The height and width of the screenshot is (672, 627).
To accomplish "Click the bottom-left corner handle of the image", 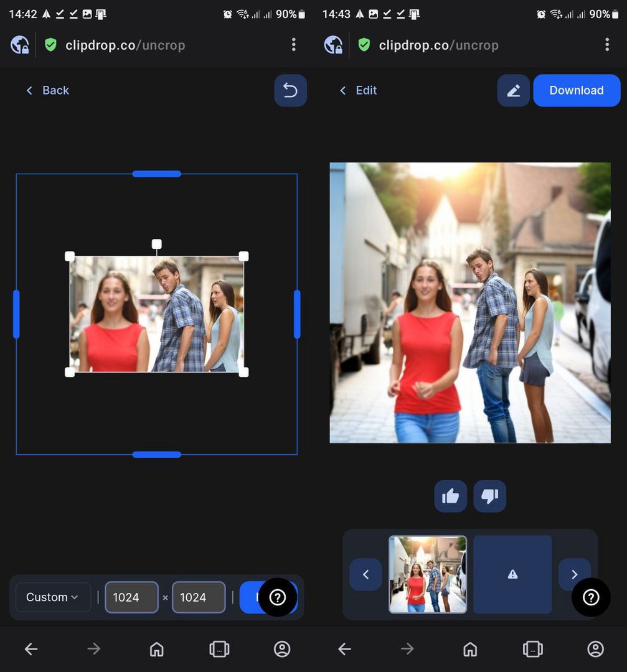I will pyautogui.click(x=70, y=372).
